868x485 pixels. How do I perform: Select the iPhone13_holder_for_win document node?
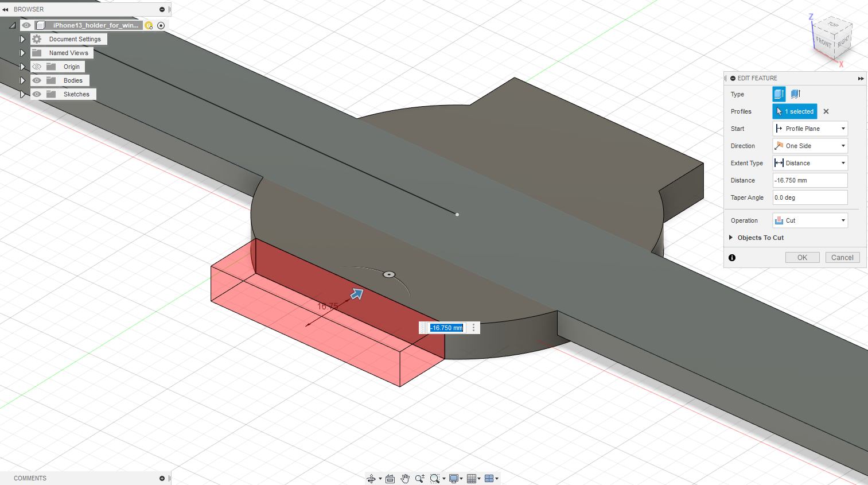[x=96, y=25]
